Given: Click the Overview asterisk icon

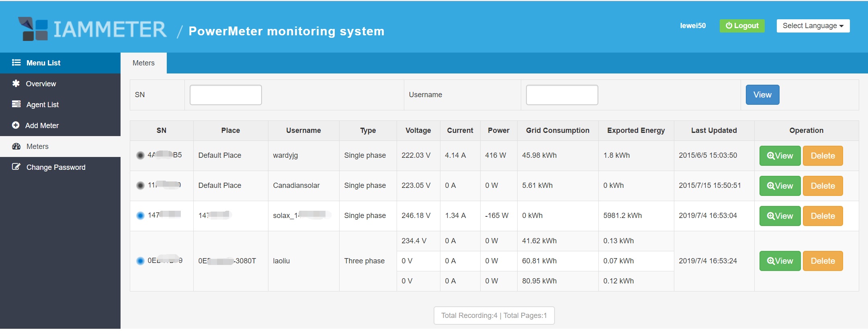Looking at the screenshot, I should click(16, 83).
